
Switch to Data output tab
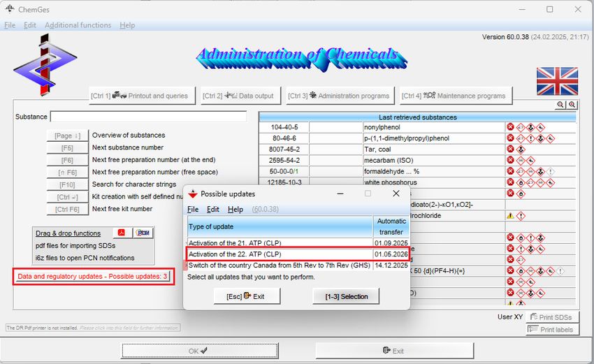pos(240,96)
